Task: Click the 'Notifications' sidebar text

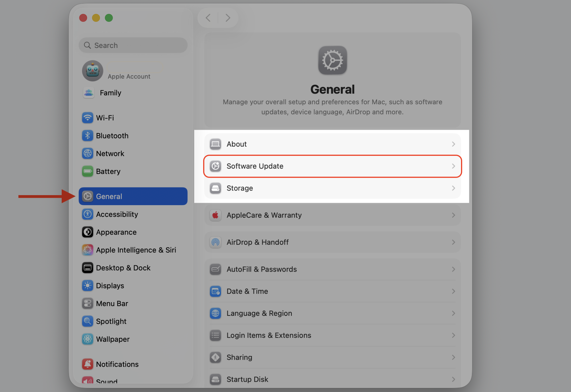Action: pyautogui.click(x=117, y=364)
